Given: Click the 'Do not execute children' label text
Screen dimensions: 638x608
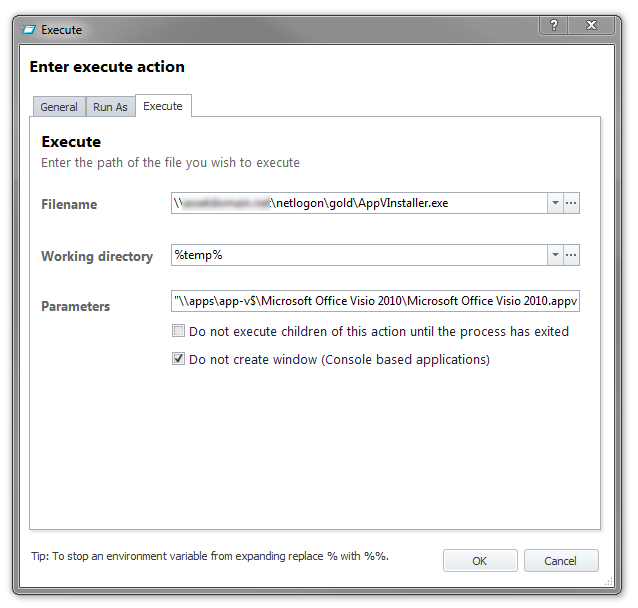Looking at the screenshot, I should tap(379, 332).
